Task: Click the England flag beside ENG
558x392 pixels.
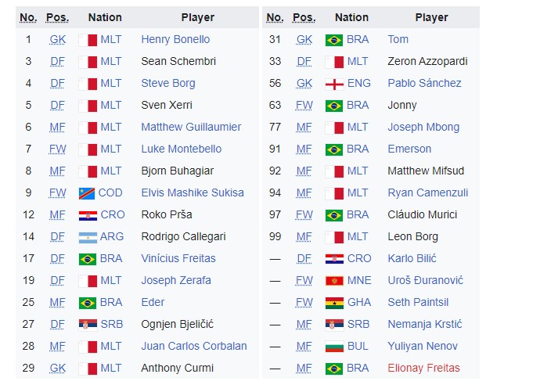Action: pyautogui.click(x=334, y=84)
